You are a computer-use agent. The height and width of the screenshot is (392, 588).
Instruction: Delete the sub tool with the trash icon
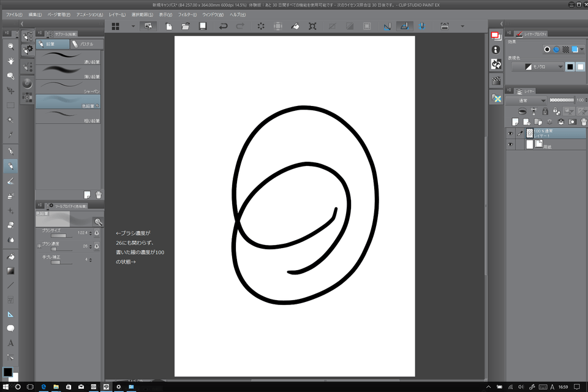pyautogui.click(x=99, y=194)
